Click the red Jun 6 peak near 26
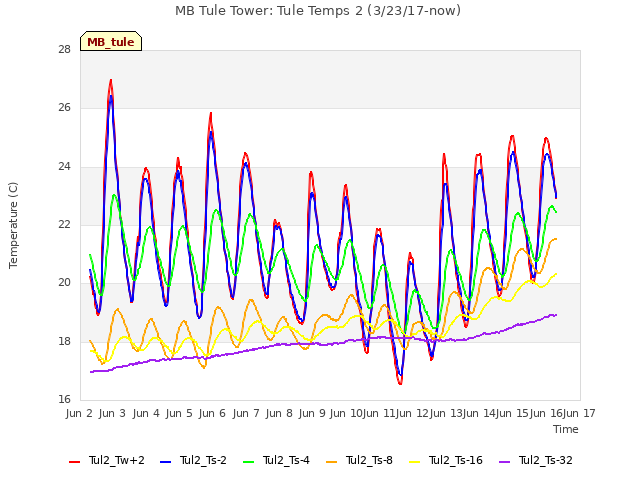 coord(211,113)
